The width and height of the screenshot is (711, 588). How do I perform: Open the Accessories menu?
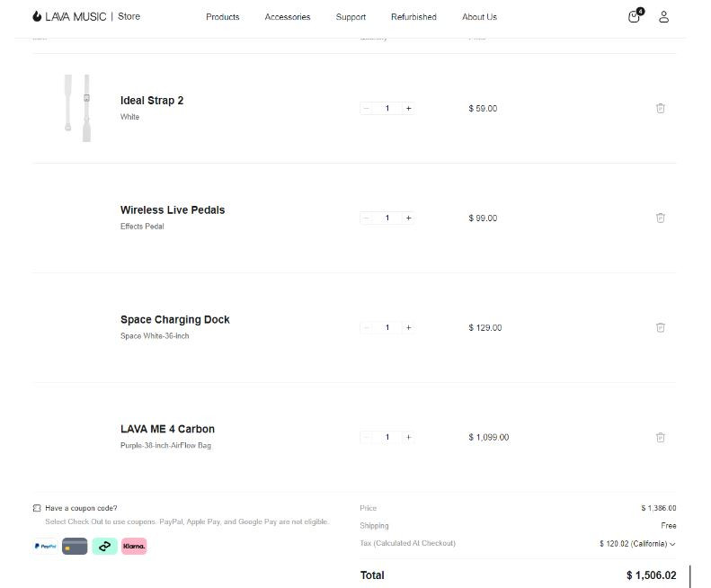(288, 17)
